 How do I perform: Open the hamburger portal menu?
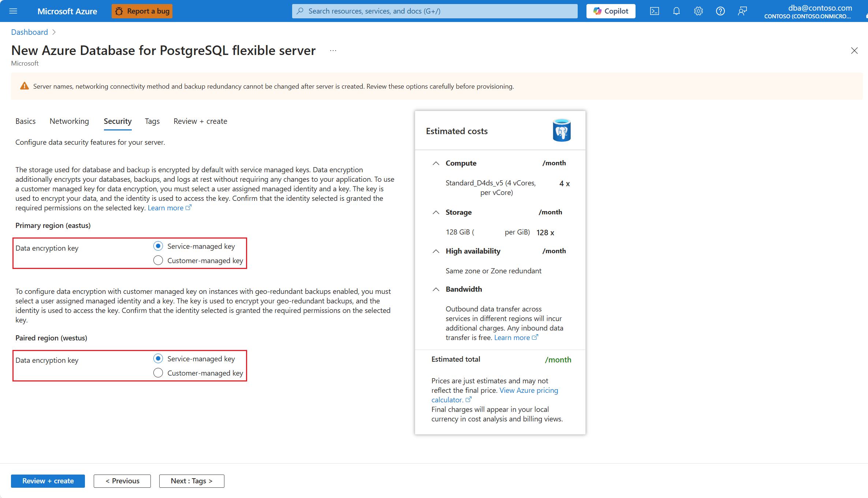click(13, 11)
